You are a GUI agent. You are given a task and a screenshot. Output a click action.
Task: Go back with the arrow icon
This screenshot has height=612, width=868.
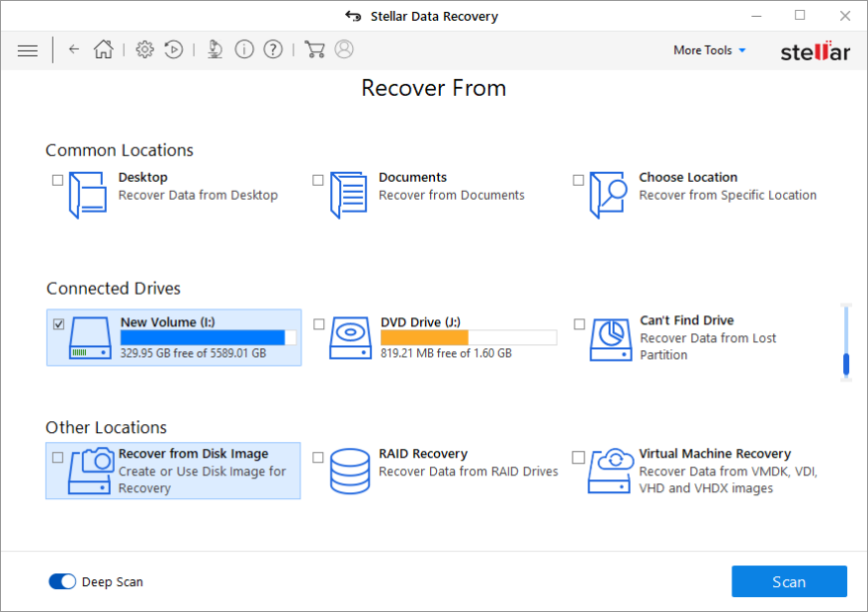tap(74, 49)
